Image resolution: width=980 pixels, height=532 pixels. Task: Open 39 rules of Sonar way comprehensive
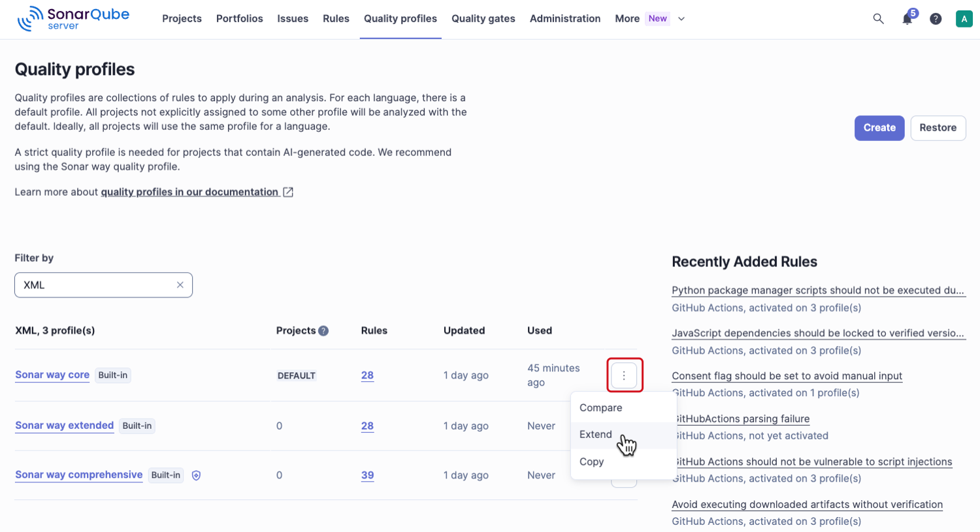(368, 475)
